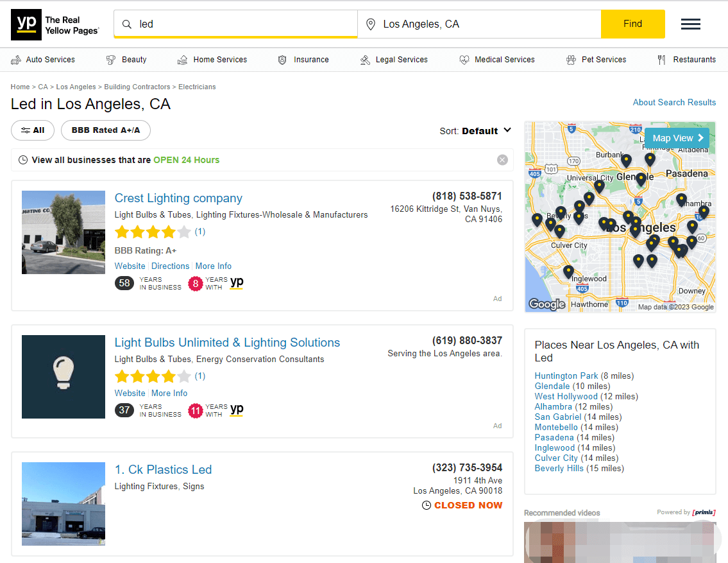Screen dimensions: 728x563
Task: Toggle the All filters button
Action: coord(33,130)
